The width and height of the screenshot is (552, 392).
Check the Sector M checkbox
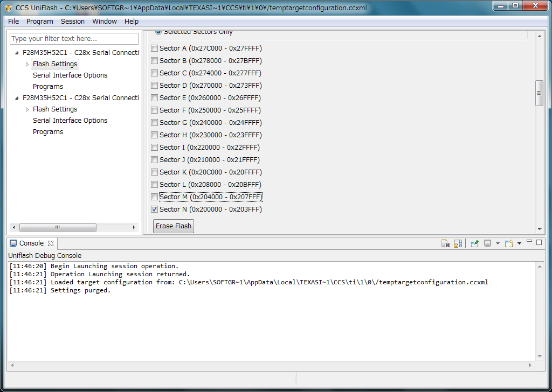coord(154,197)
